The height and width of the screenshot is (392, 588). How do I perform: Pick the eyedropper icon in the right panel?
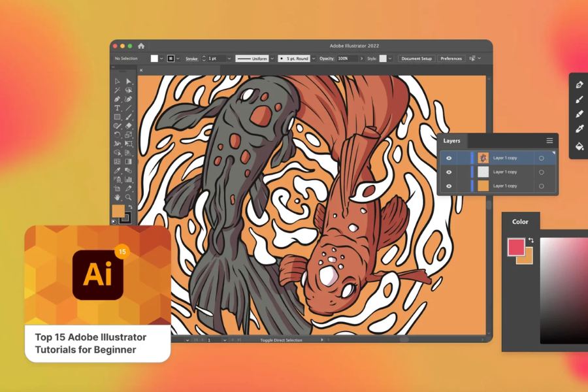(579, 130)
